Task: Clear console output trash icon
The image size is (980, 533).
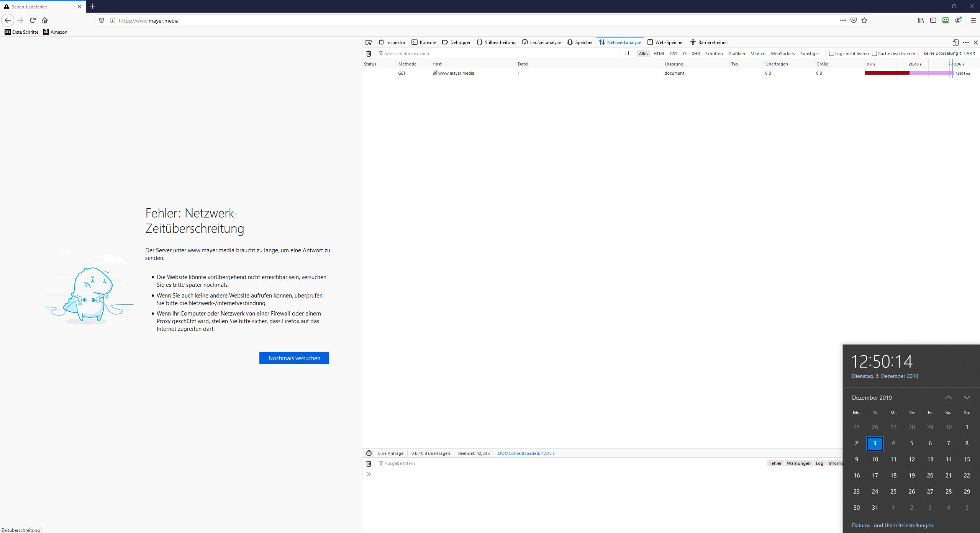Action: click(369, 464)
